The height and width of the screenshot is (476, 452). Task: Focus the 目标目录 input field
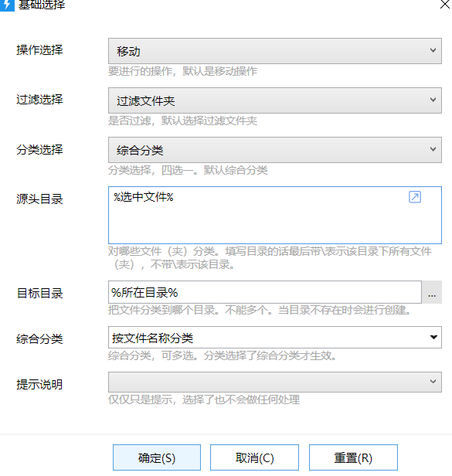[x=265, y=292]
